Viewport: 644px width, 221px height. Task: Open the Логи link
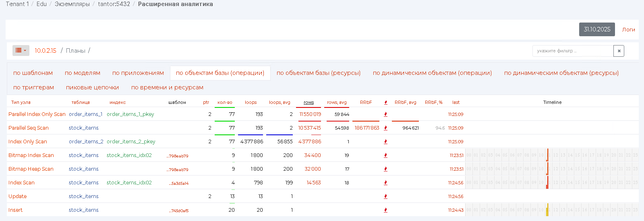[x=628, y=29]
